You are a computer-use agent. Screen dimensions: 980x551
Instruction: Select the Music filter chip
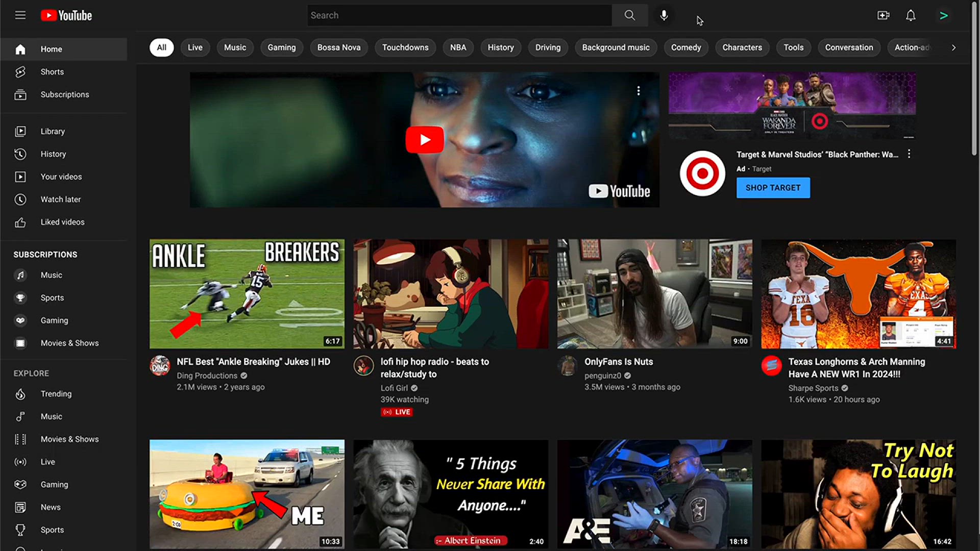tap(235, 47)
